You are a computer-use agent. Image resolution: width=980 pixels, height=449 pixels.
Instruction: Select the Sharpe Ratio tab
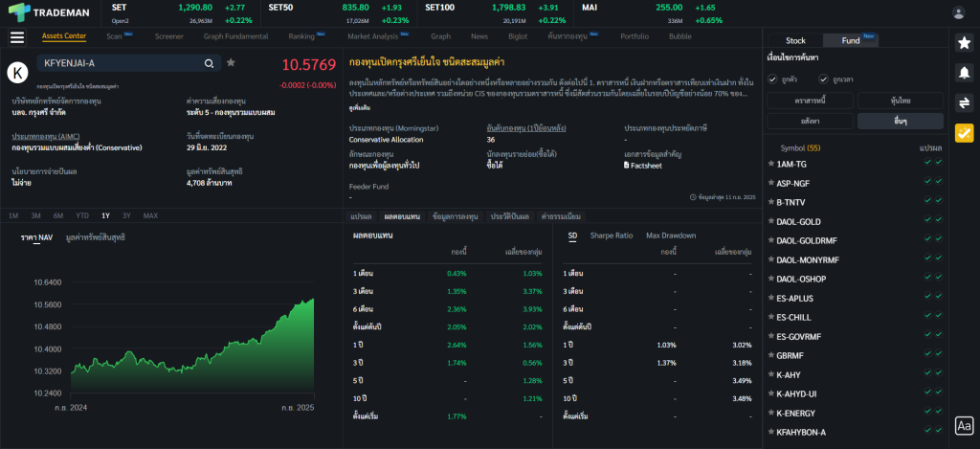point(611,235)
